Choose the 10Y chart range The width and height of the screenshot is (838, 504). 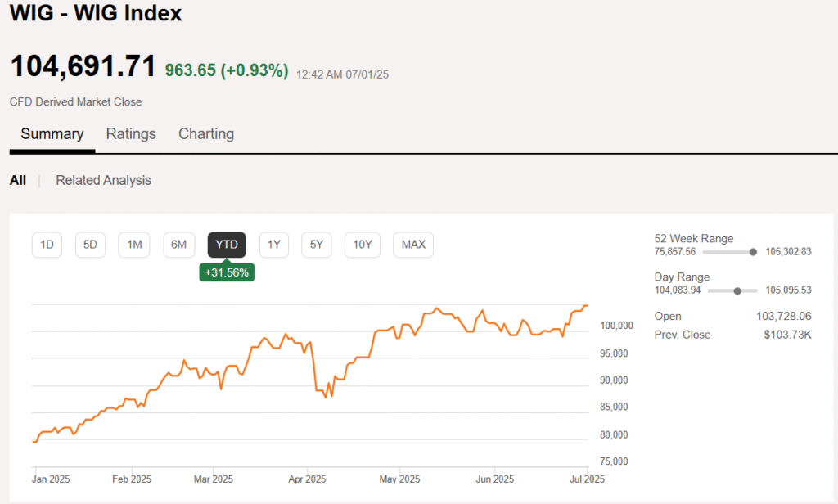click(x=363, y=245)
